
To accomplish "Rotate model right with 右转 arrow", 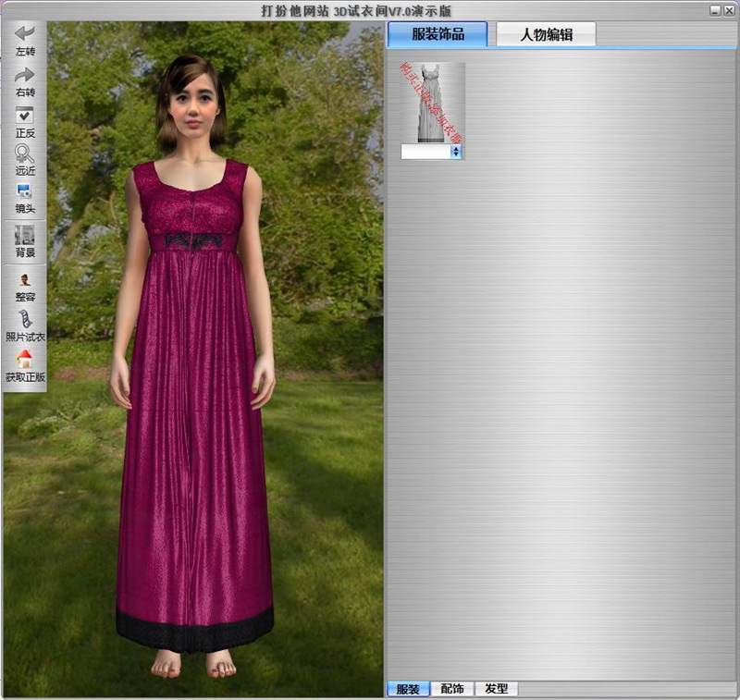I will pyautogui.click(x=25, y=75).
